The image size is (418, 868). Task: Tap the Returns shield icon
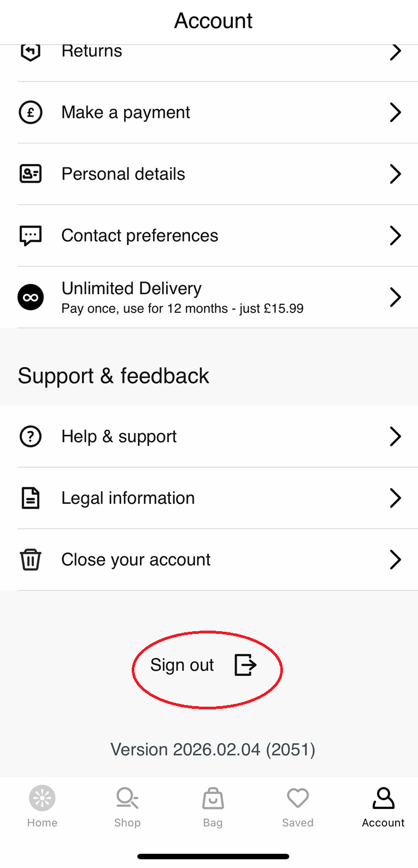[x=31, y=51]
